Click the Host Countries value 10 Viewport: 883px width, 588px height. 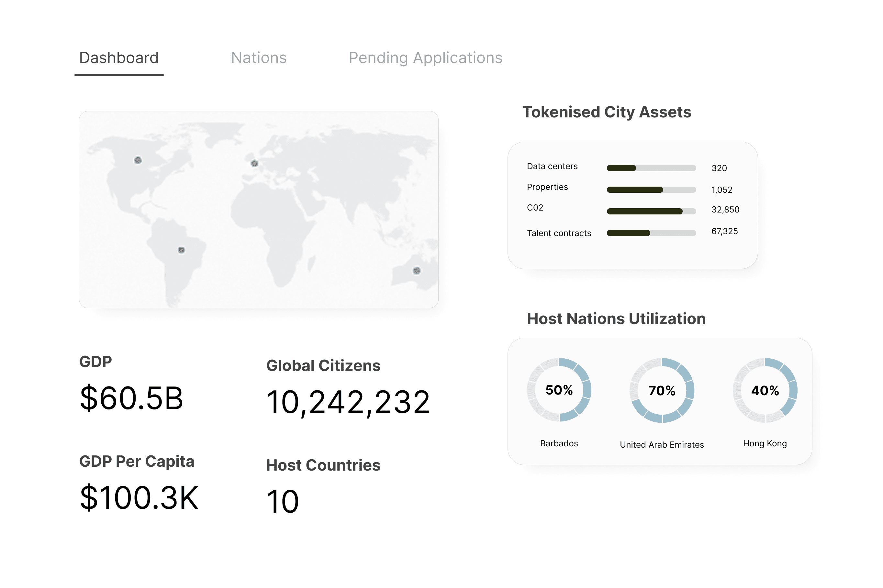tap(282, 501)
